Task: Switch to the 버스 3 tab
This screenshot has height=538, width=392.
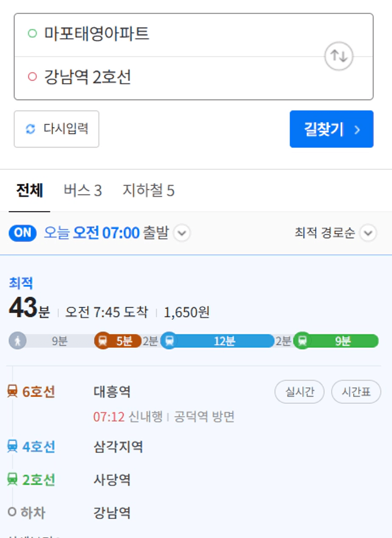Action: [83, 190]
